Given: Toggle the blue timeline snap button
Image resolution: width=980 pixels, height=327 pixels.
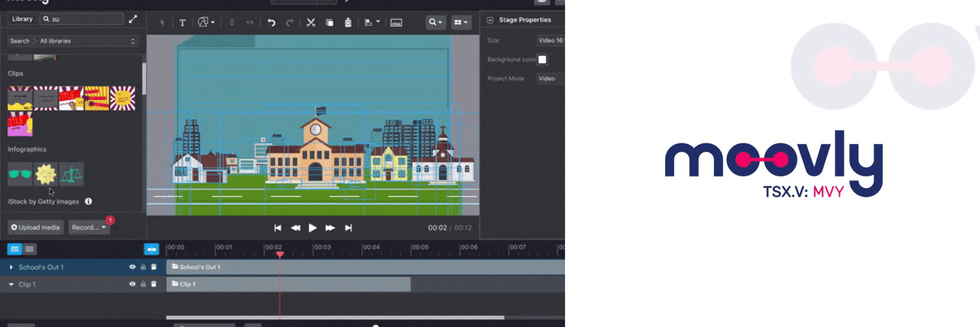Looking at the screenshot, I should (x=152, y=249).
